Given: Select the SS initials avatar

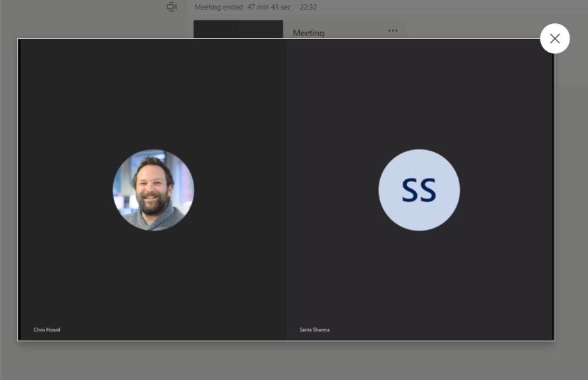Looking at the screenshot, I should click(x=419, y=190).
